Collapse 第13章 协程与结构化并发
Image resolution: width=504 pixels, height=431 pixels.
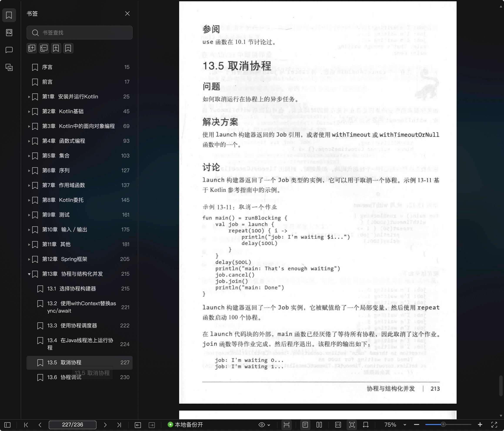(29, 274)
